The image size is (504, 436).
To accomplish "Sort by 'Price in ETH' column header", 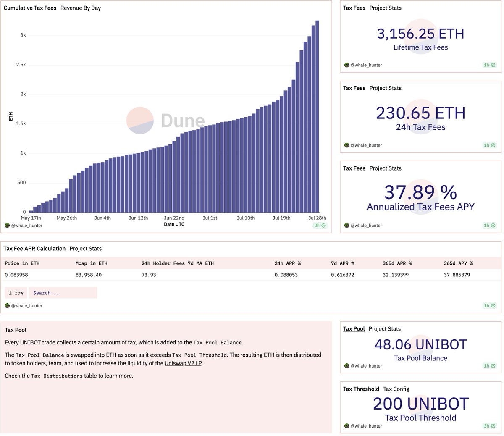I will (x=22, y=263).
